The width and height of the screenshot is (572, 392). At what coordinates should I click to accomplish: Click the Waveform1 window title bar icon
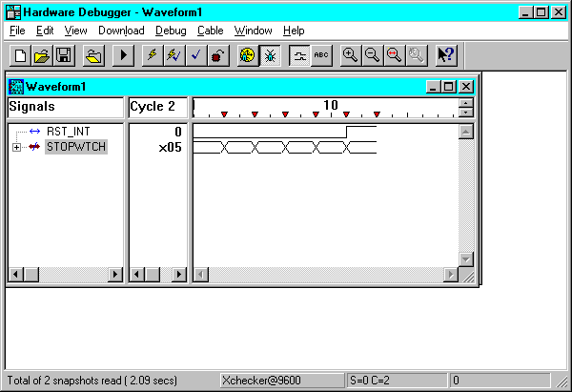point(16,87)
